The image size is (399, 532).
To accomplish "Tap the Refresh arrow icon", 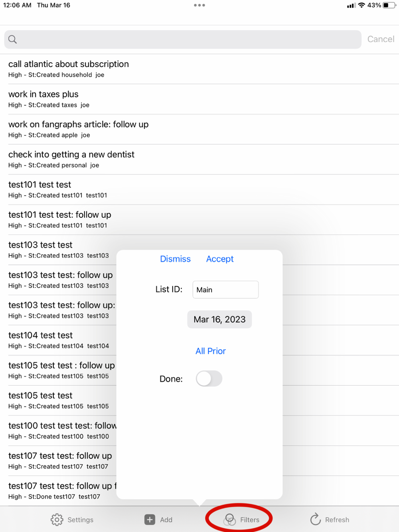I will 315,519.
